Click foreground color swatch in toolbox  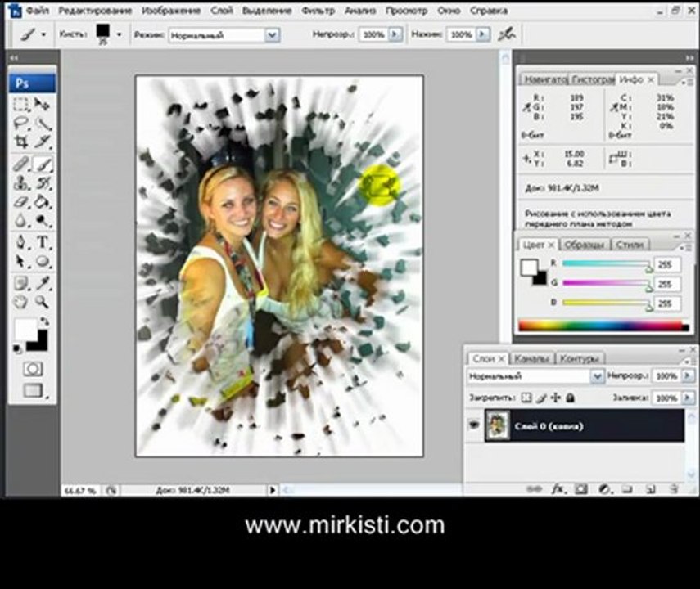click(26, 330)
